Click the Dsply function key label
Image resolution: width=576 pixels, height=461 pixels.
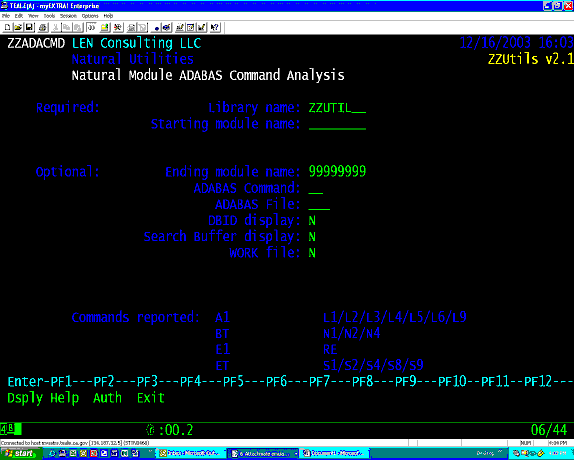25,398
